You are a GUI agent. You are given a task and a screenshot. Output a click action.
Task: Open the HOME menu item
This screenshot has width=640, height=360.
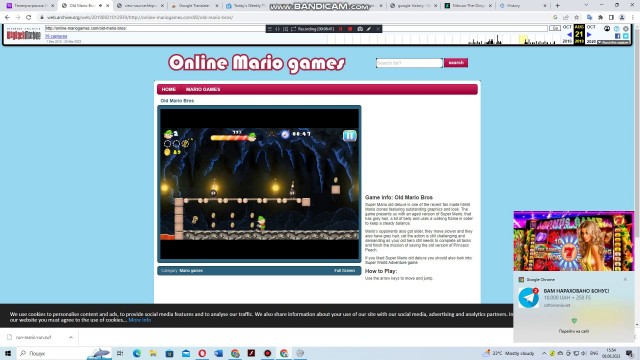[x=169, y=89]
